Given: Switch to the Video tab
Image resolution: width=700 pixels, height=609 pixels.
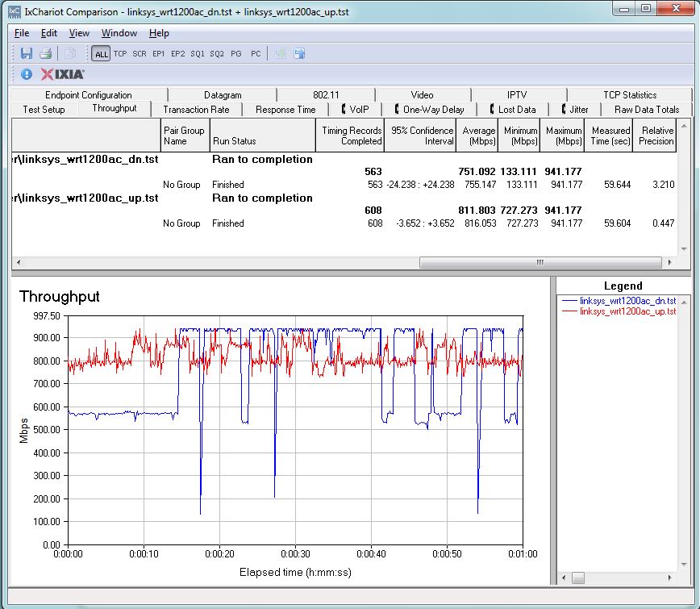Looking at the screenshot, I should [422, 95].
